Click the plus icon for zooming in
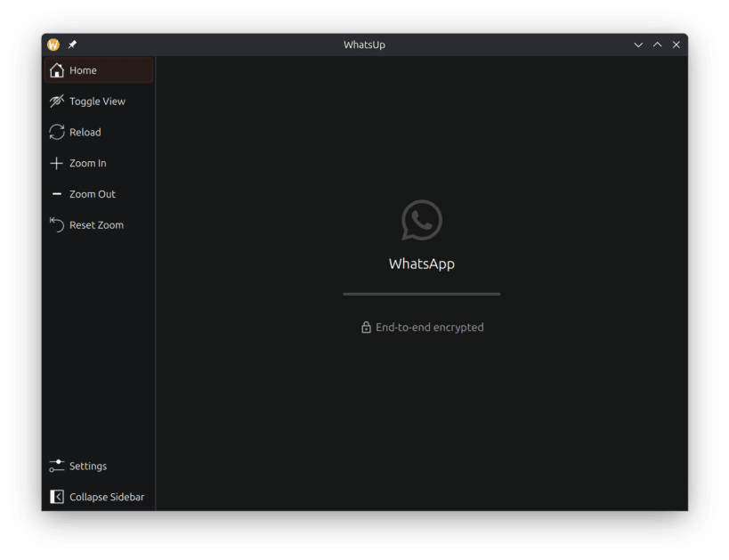Screen dimensions: 729x560 [57, 163]
